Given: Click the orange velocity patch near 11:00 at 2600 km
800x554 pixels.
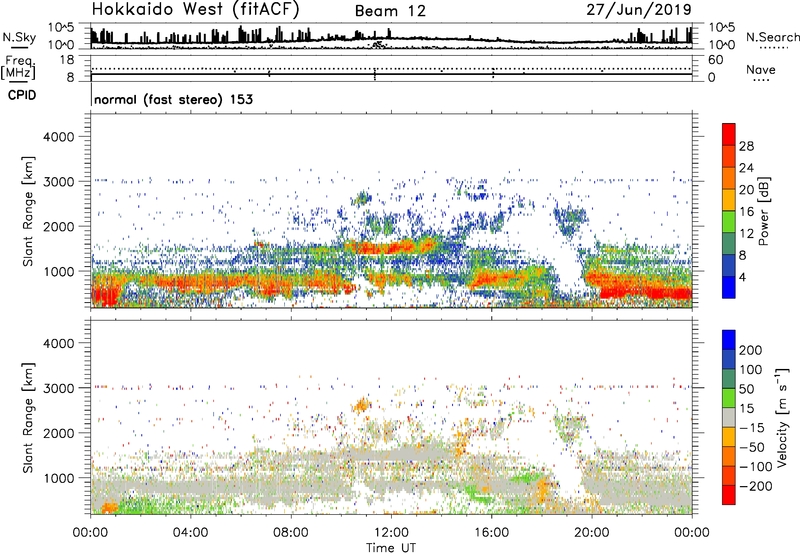Looking at the screenshot, I should [x=361, y=406].
